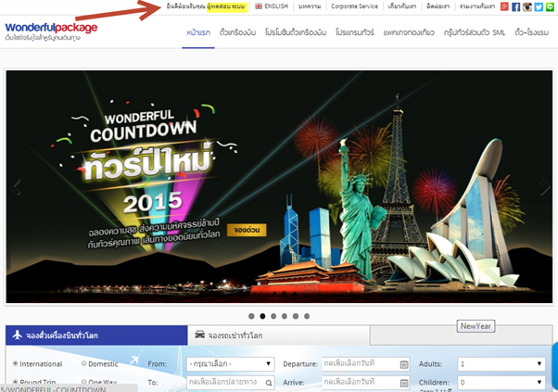Open the Corporate Service link
Screen dimensions: 558x392
[354, 6]
